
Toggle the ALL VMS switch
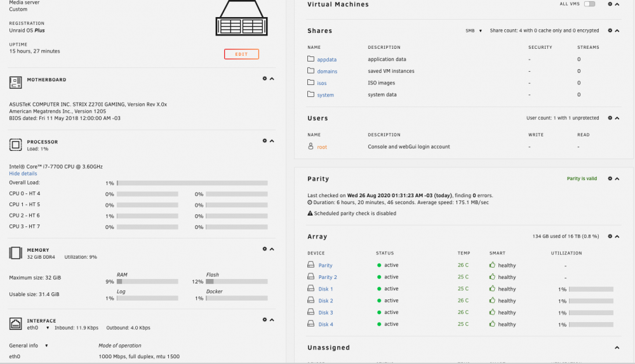click(x=590, y=4)
